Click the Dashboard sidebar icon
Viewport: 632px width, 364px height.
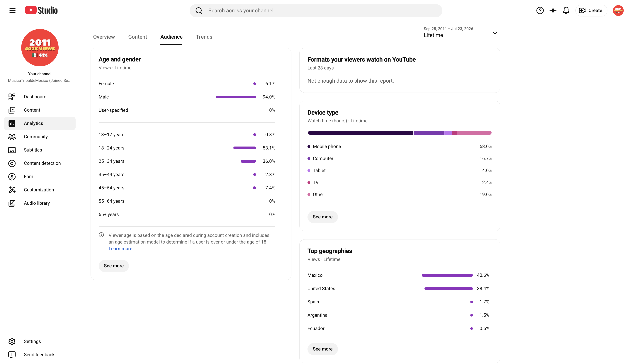12,97
